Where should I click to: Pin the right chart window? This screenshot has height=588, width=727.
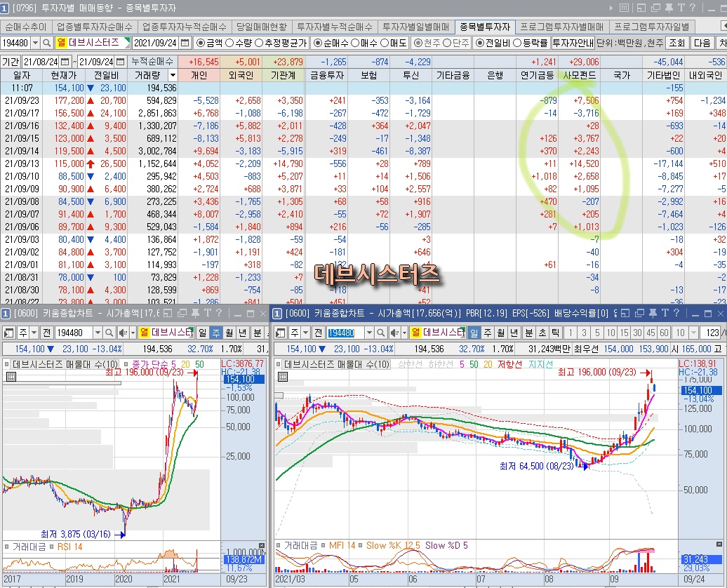click(x=653, y=314)
